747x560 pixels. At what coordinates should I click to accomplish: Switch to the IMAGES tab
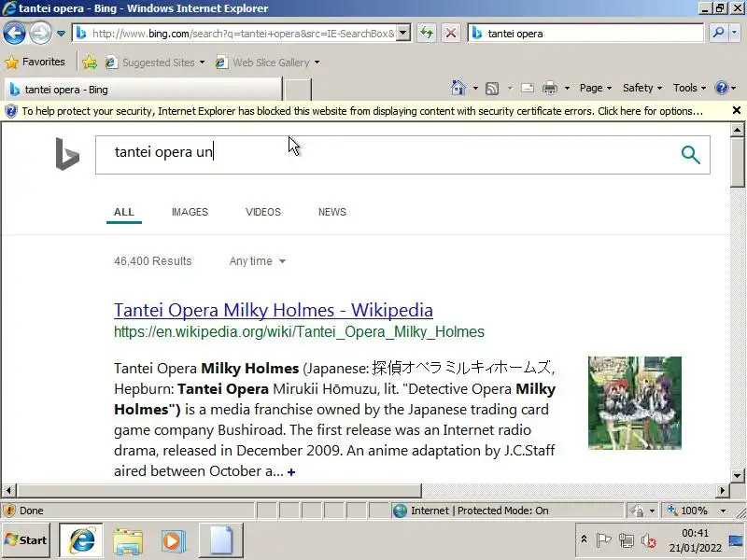(190, 213)
